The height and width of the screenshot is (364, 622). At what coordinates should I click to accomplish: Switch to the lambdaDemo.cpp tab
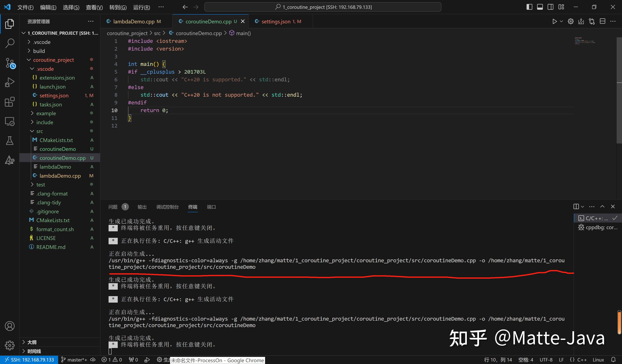pyautogui.click(x=133, y=21)
